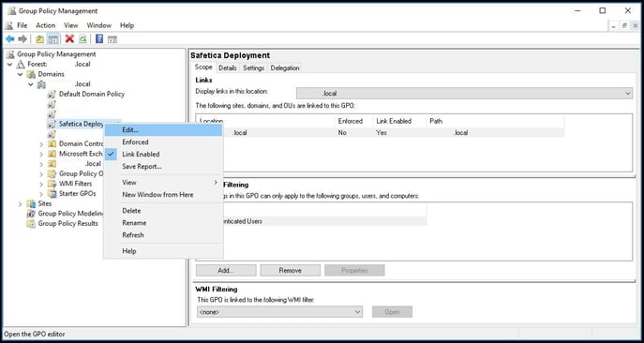Toggle the Show/Hide Console Tree icon

(x=52, y=39)
